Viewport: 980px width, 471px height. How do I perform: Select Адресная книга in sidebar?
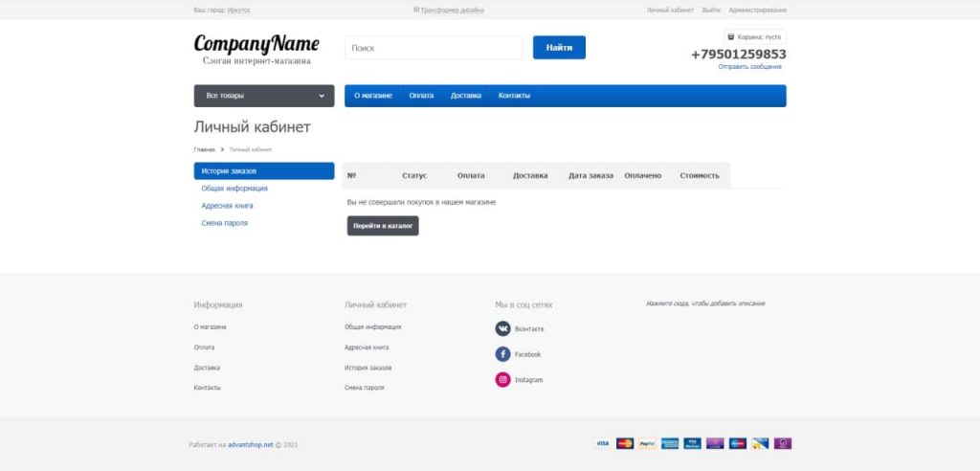[x=227, y=206]
